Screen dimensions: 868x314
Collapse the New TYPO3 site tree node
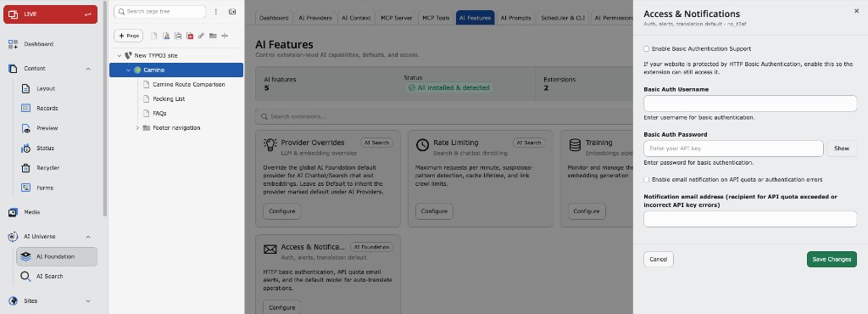119,55
